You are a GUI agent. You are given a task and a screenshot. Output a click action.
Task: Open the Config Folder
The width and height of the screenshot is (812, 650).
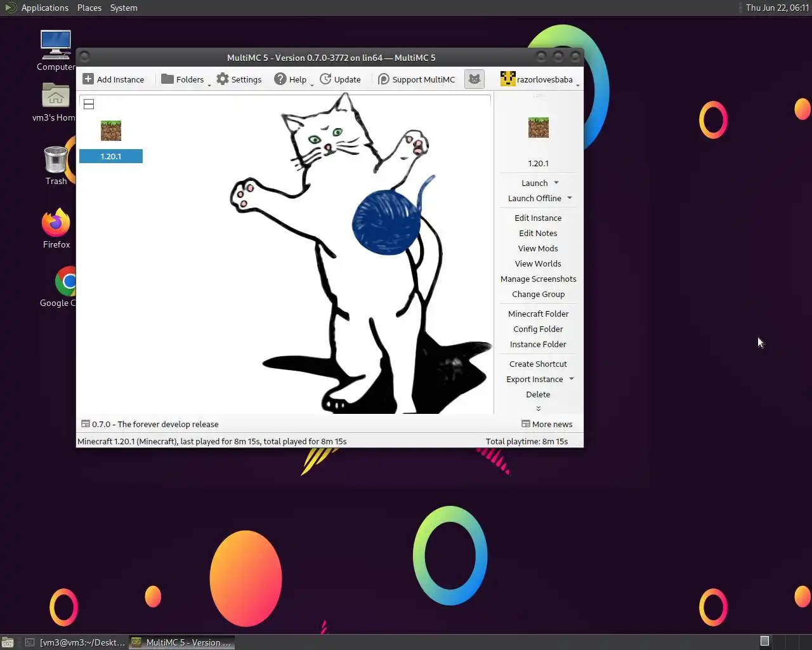click(538, 329)
